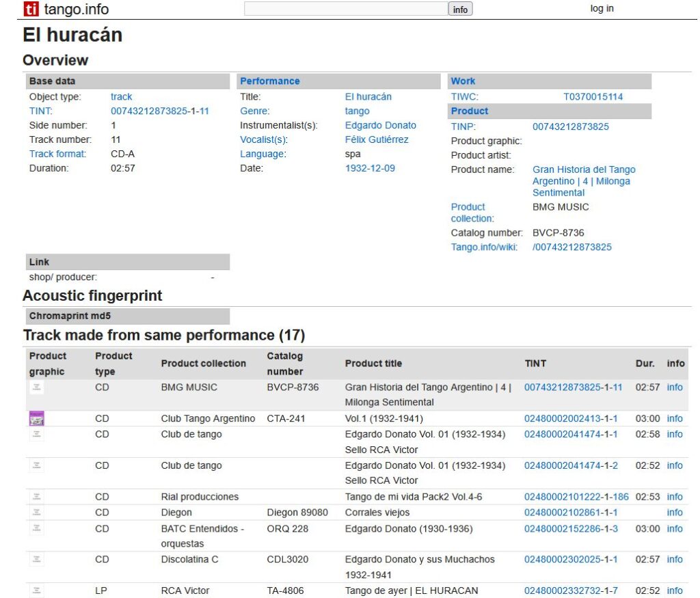This screenshot has height=598, width=700.
Task: Open the Performance section heading link
Action: (x=269, y=81)
